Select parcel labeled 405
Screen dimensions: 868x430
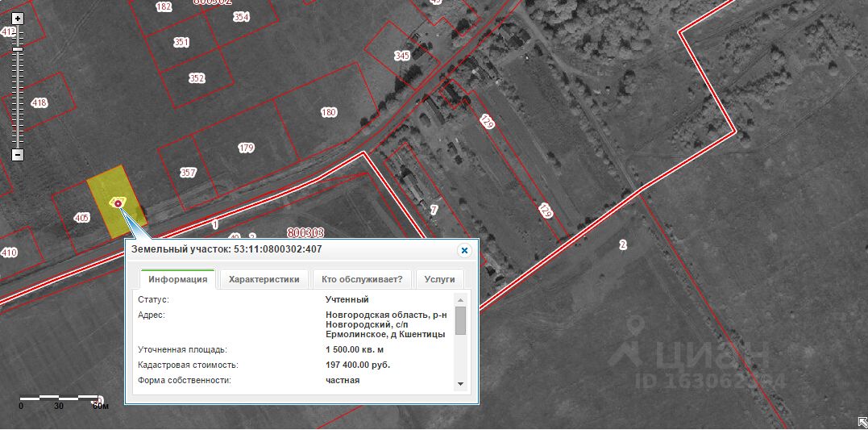coord(81,218)
